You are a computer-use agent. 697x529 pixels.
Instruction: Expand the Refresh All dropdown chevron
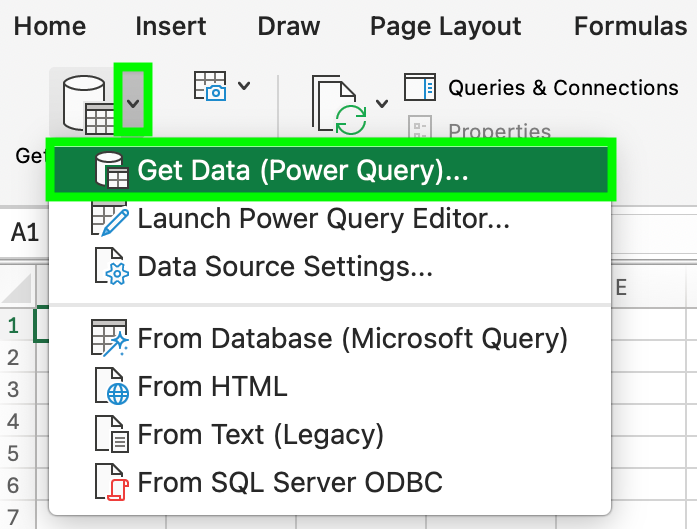click(x=382, y=104)
